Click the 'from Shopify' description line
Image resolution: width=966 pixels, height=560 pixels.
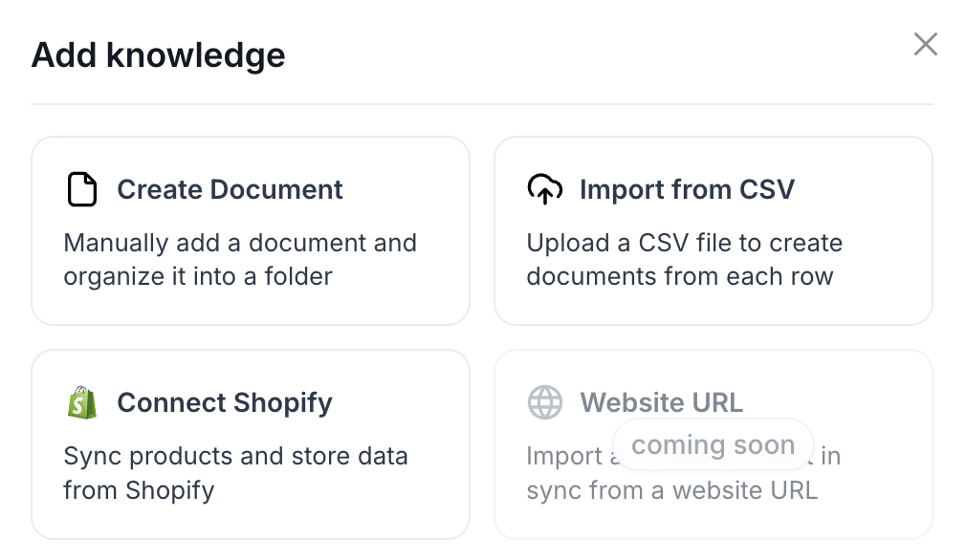139,490
